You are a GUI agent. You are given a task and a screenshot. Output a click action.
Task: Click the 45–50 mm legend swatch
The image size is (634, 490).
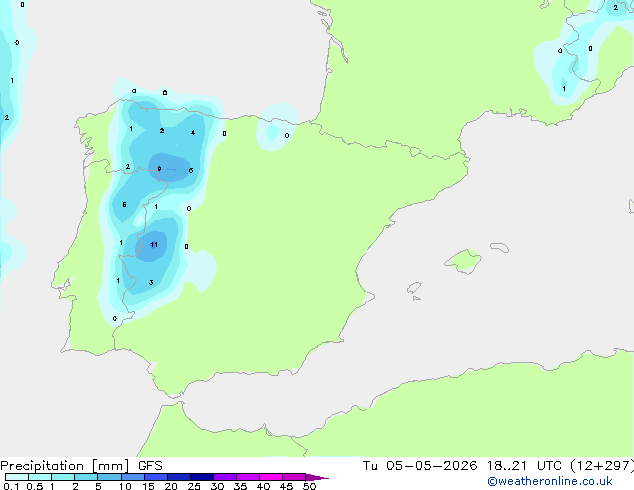coord(294,477)
